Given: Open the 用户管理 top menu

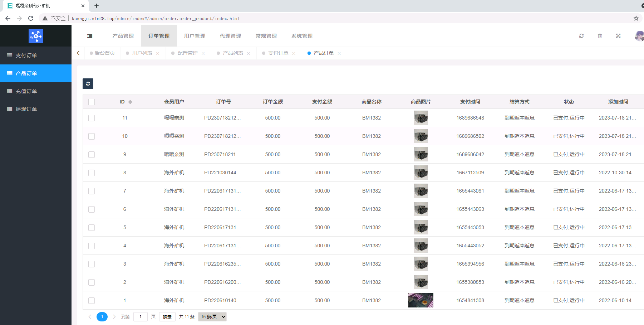Looking at the screenshot, I should point(195,36).
